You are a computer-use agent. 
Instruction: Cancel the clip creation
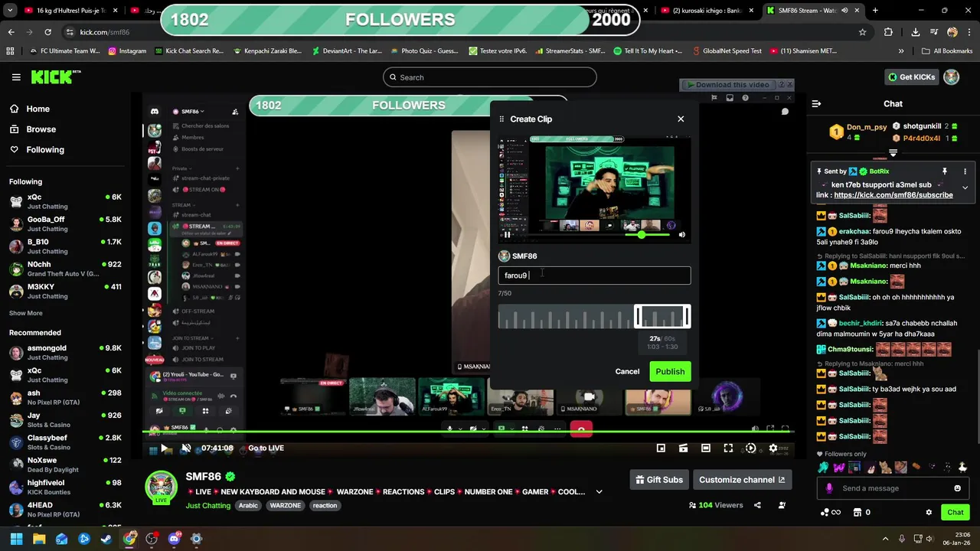(x=627, y=371)
